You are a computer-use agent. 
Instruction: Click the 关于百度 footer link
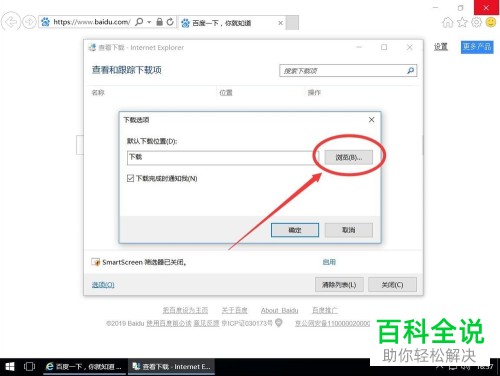point(235,310)
